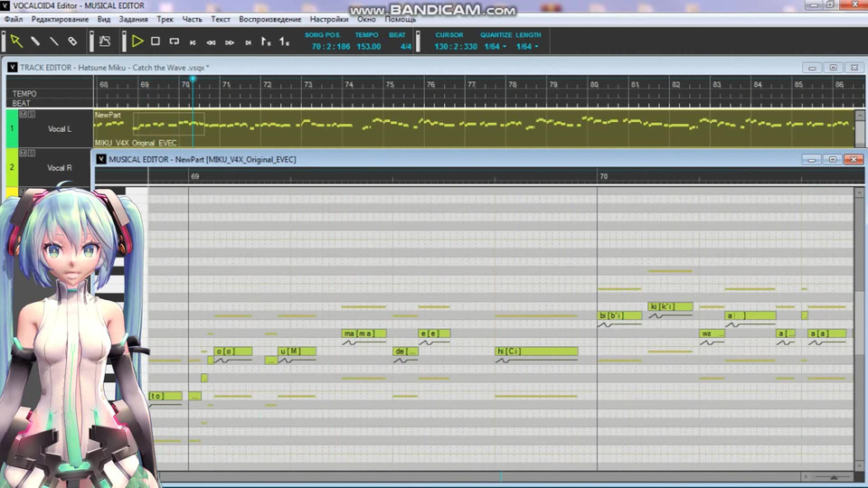
Task: Click the automation curve grid icon
Action: tap(105, 41)
